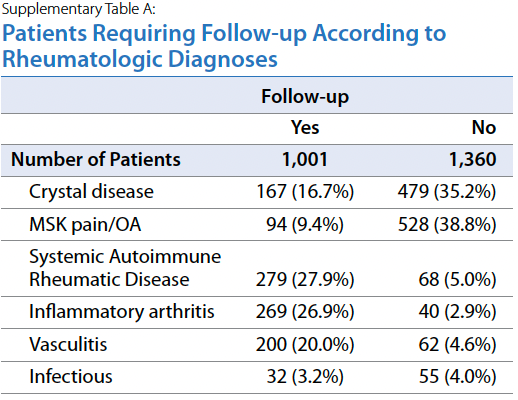Click the 279 (27.9%) cell
Viewport: 518px width, 400px height.
305,279
